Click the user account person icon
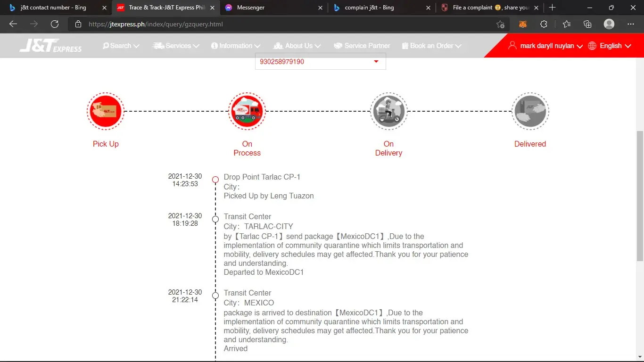The width and height of the screenshot is (644, 362). tap(512, 46)
